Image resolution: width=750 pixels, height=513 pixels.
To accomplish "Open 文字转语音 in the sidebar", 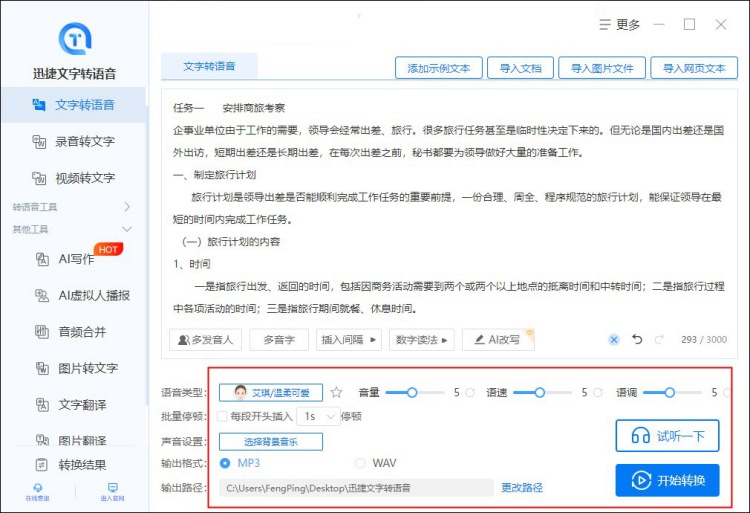I will pos(74,105).
